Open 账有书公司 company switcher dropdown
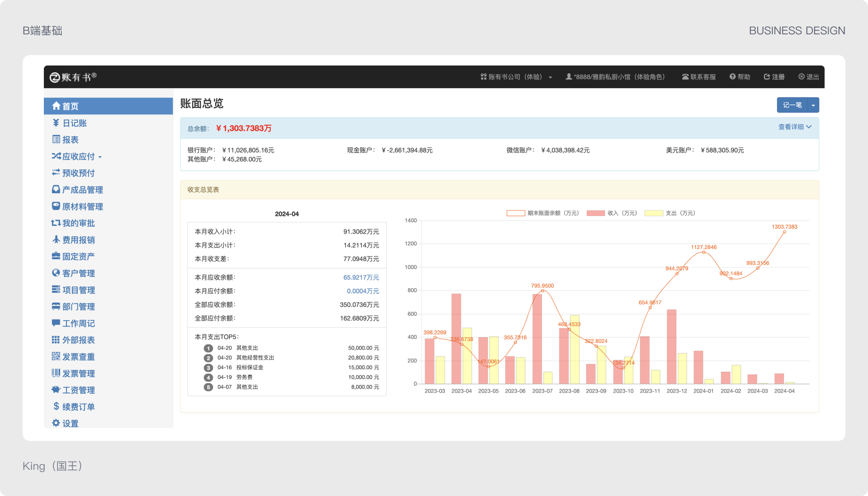Viewport: 868px width, 496px height. click(x=516, y=77)
